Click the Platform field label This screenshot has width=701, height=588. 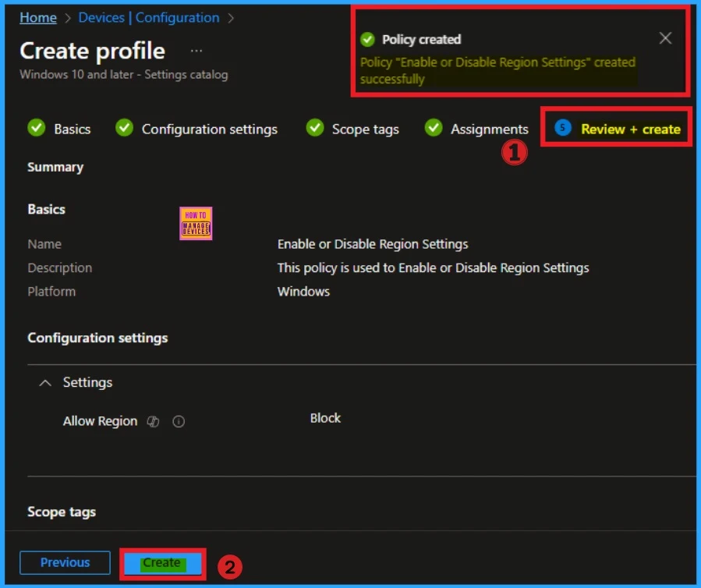coord(51,292)
